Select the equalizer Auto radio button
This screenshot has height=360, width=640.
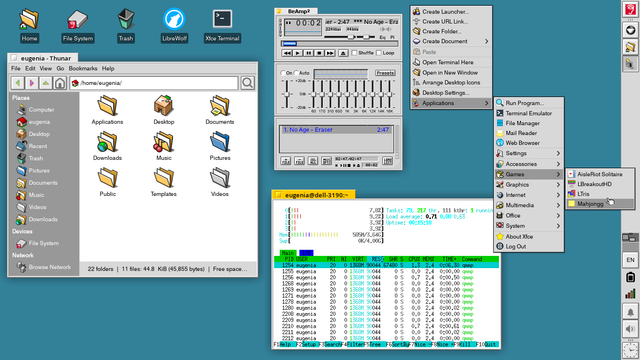(302, 73)
